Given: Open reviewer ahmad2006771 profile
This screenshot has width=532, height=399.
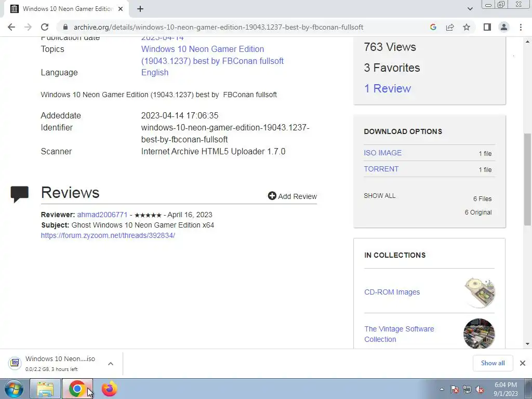Looking at the screenshot, I should [x=102, y=215].
